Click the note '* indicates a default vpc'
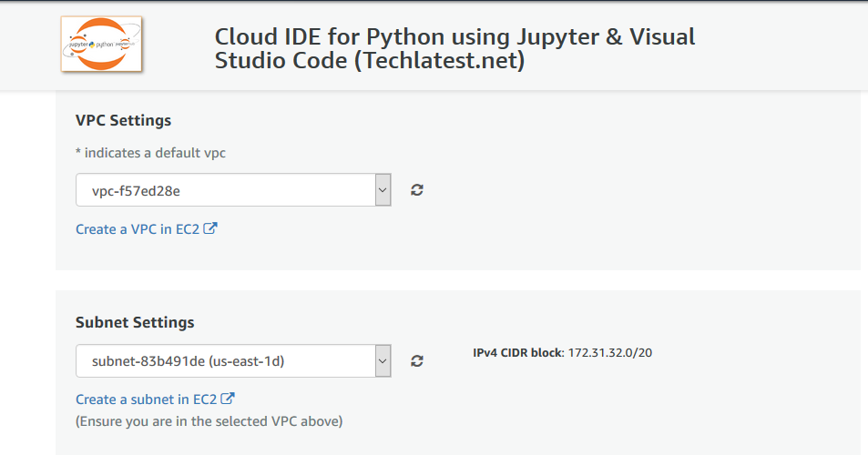The height and width of the screenshot is (455, 868). [150, 153]
